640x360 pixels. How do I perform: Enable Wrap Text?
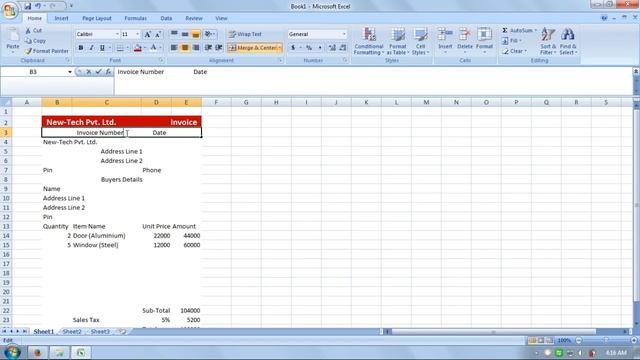(245, 34)
